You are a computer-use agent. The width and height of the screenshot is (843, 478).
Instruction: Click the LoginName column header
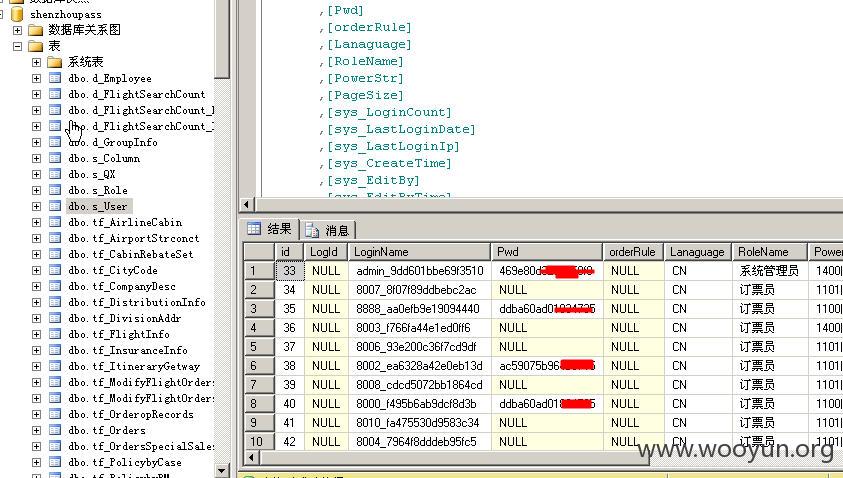tap(419, 252)
